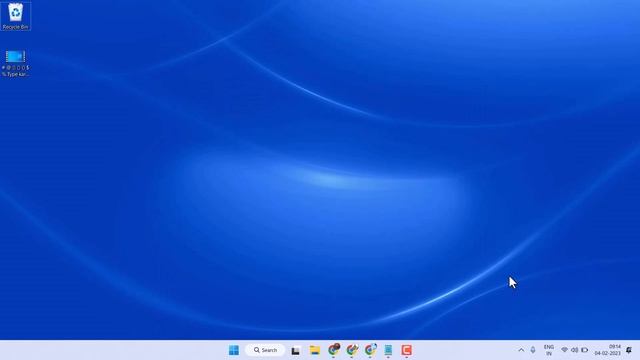Select the Recycle Bin desktop icon
The width and height of the screenshot is (640, 360).
[x=16, y=16]
